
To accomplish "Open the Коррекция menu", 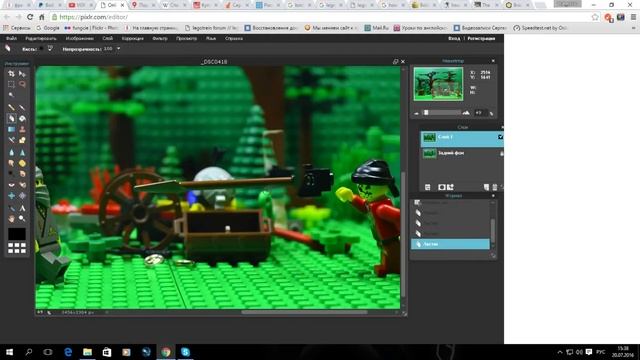I will (x=133, y=38).
